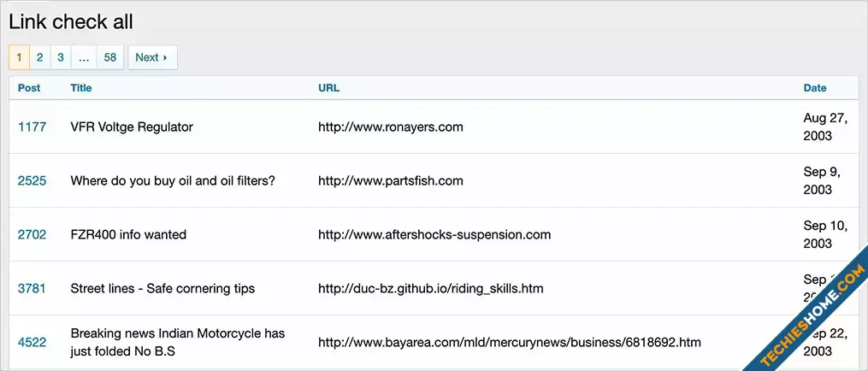Click the Next page button
This screenshot has width=868, height=371.
(152, 57)
